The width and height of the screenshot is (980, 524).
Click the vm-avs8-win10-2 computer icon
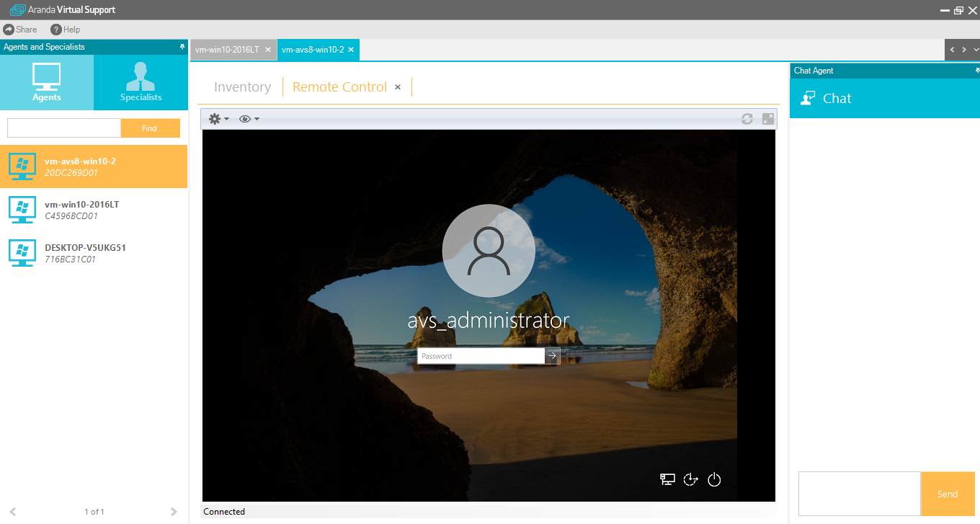coord(22,166)
